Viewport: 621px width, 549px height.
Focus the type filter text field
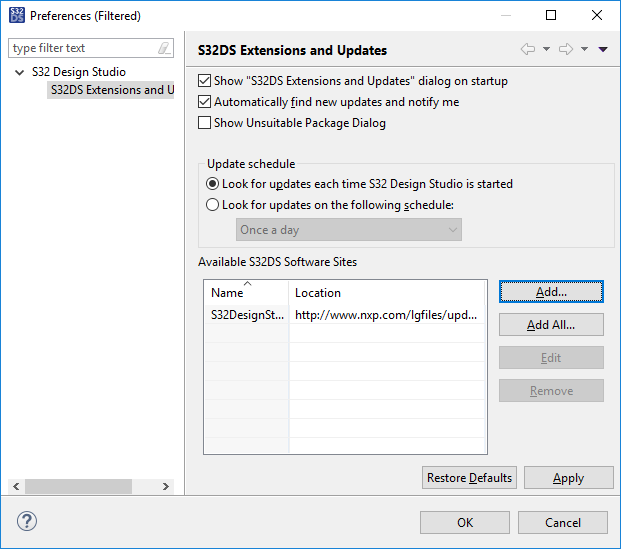[x=83, y=48]
